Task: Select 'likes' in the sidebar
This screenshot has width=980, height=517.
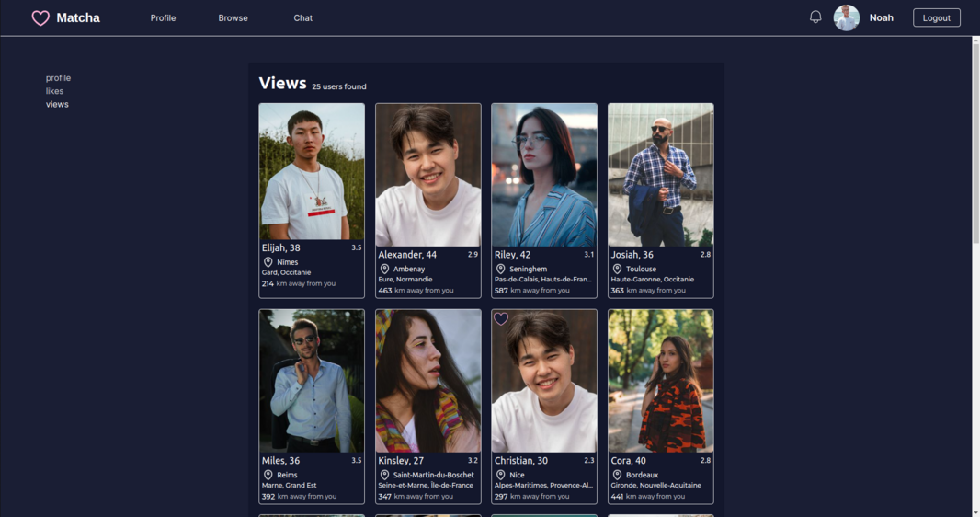Action: pos(54,91)
